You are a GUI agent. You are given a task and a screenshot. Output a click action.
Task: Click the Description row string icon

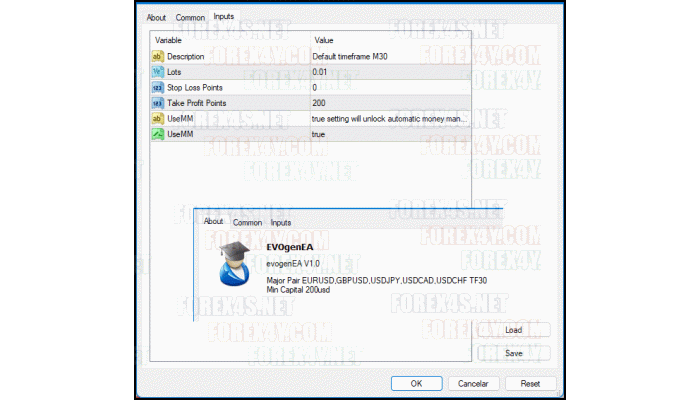click(x=157, y=56)
